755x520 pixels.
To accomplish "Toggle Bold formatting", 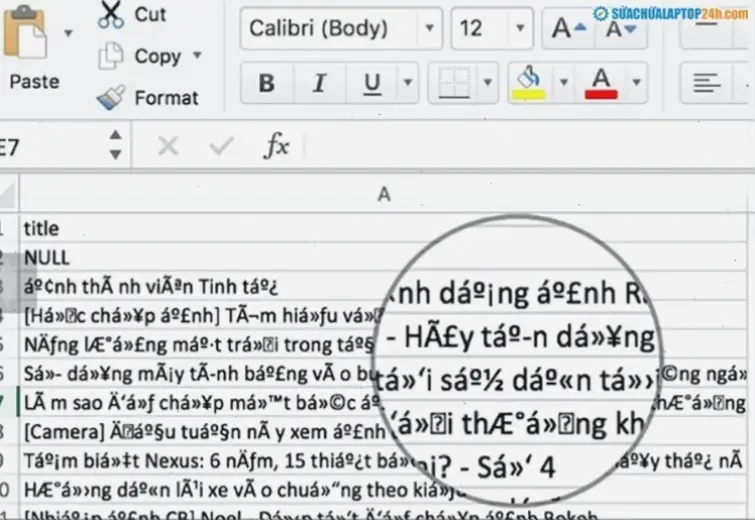I will coord(266,83).
